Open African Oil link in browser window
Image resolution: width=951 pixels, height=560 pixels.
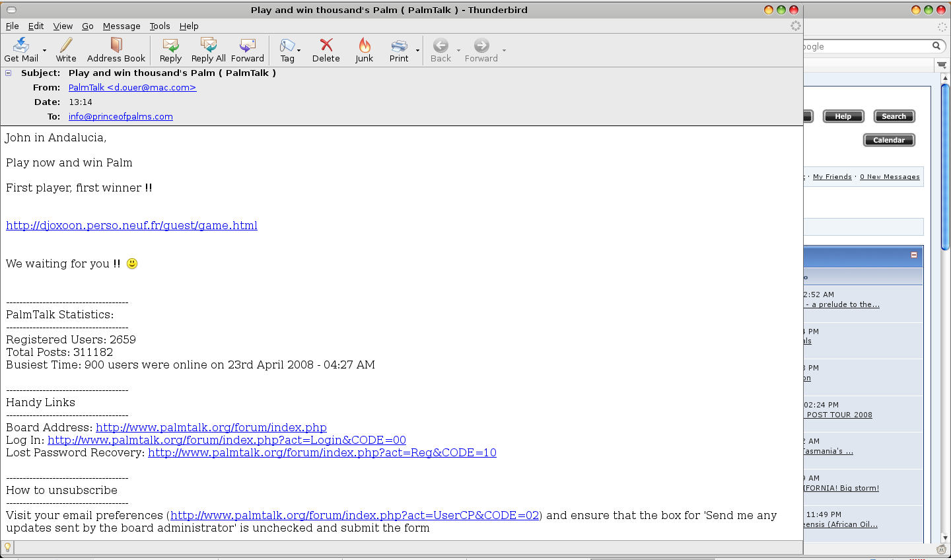(x=841, y=524)
